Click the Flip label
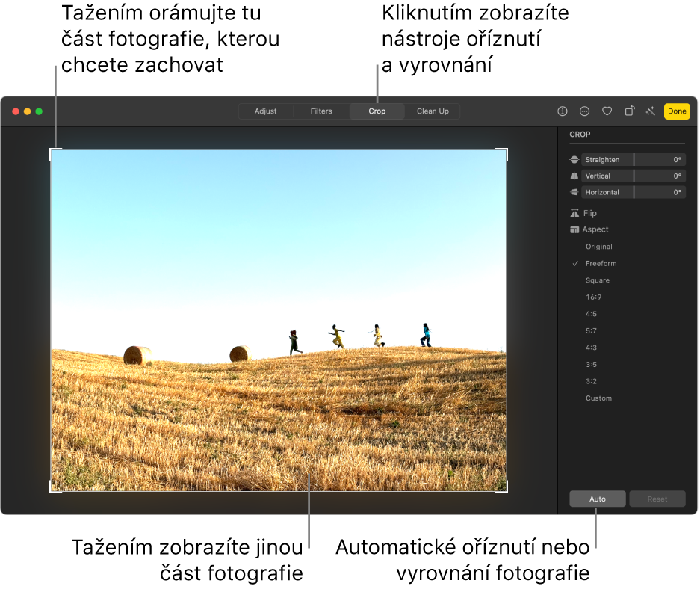The height and width of the screenshot is (589, 700). click(589, 213)
